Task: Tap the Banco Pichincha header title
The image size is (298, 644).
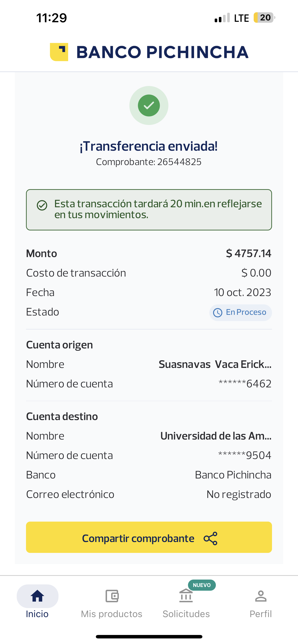Action: [x=162, y=52]
